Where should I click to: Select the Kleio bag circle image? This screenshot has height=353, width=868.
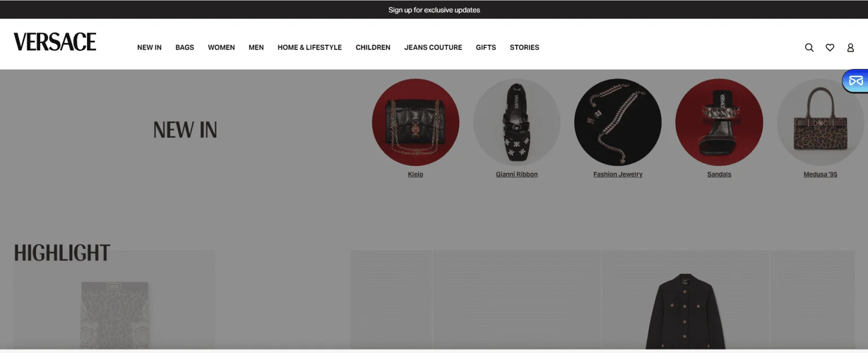coord(415,122)
